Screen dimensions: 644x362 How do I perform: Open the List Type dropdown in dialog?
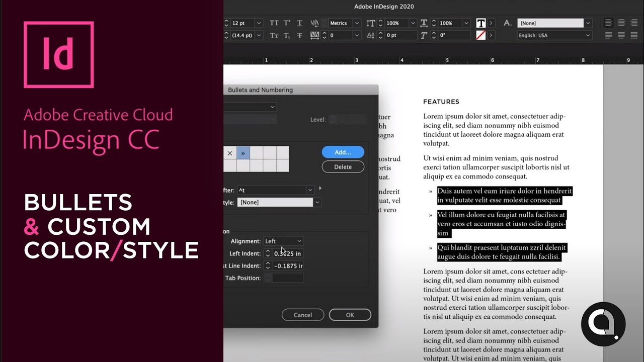[250, 107]
